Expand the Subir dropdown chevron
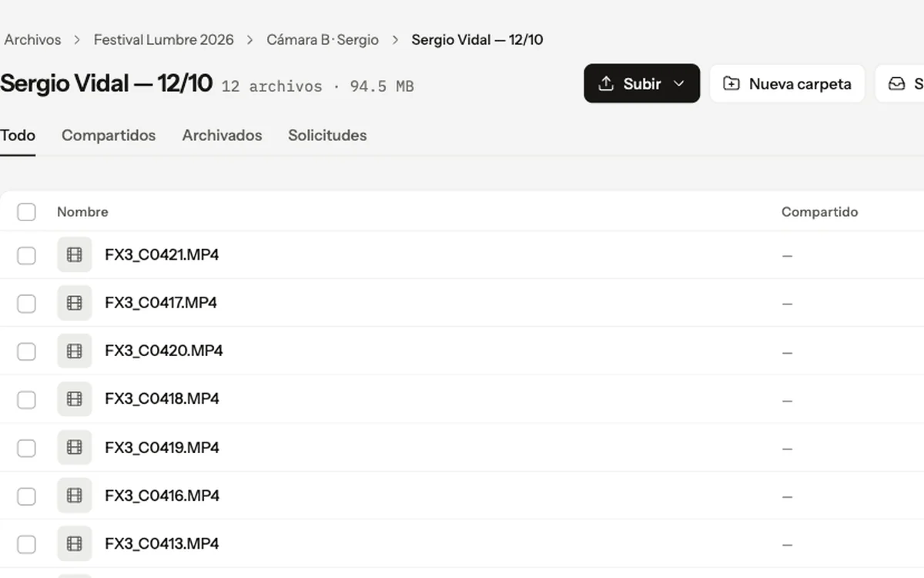The width and height of the screenshot is (924, 578). point(678,83)
